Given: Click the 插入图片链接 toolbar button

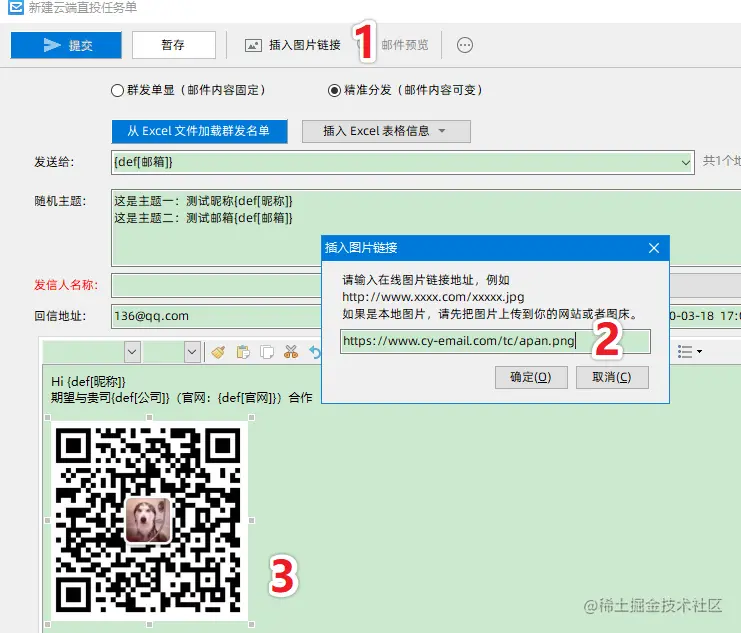Looking at the screenshot, I should [293, 45].
